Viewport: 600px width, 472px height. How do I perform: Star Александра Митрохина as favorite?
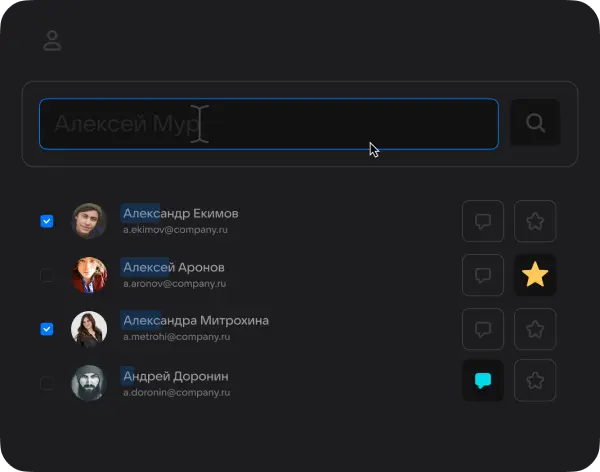point(535,329)
